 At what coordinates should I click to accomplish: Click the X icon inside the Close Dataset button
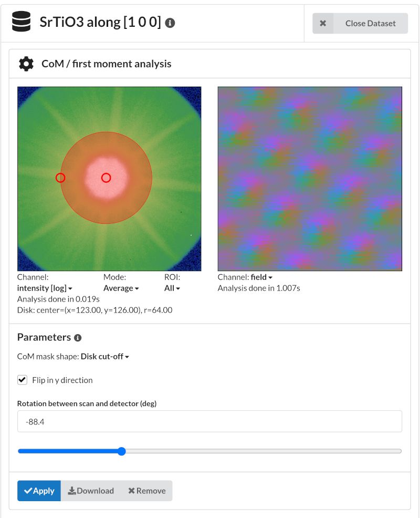click(x=323, y=23)
